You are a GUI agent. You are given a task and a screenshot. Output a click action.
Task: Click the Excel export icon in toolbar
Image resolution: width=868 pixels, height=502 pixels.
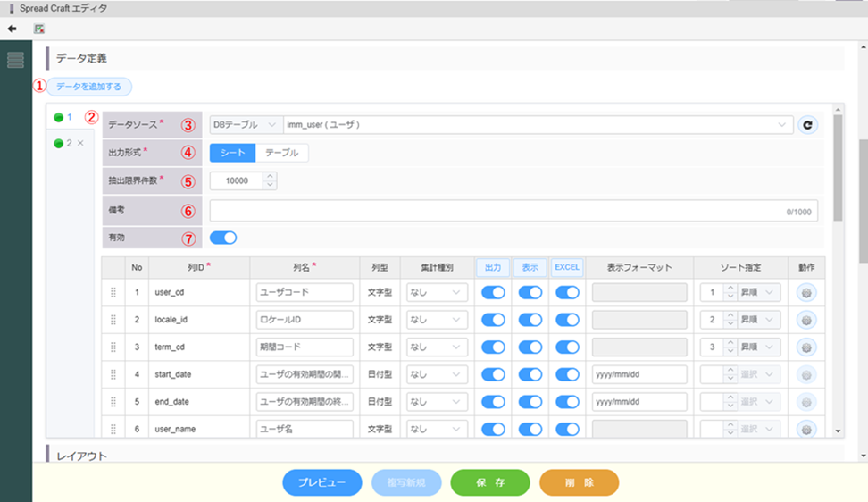click(x=38, y=29)
